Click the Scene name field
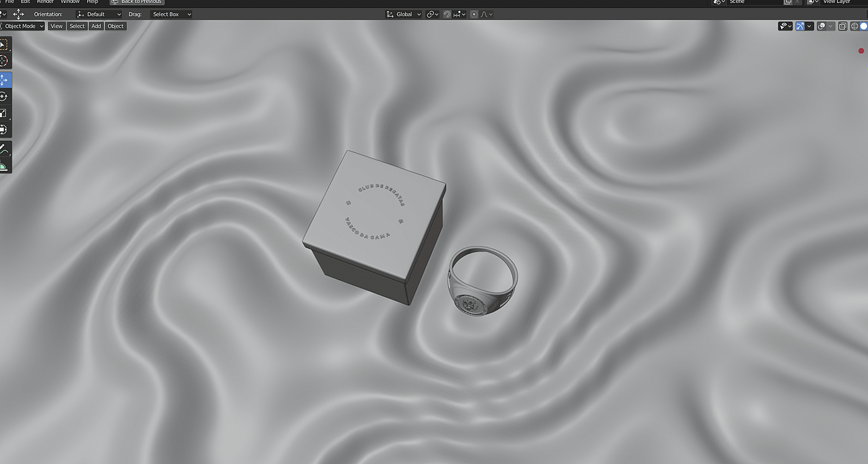868x464 pixels. [755, 2]
